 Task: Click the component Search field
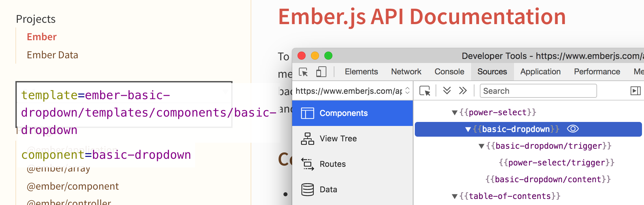tap(538, 91)
